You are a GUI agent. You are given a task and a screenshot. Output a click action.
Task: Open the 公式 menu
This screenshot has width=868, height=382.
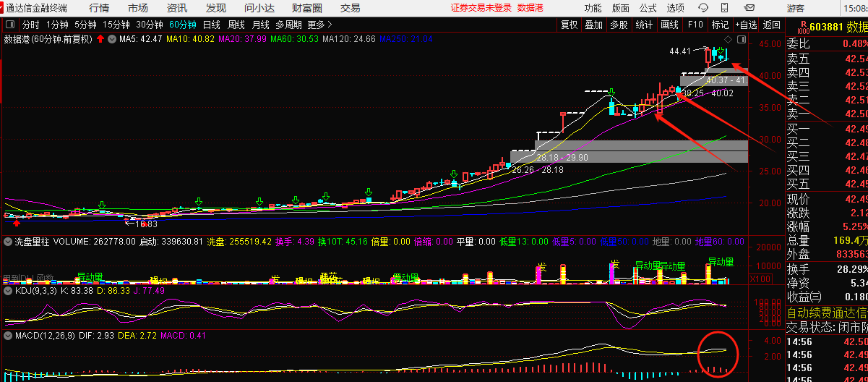(x=648, y=8)
